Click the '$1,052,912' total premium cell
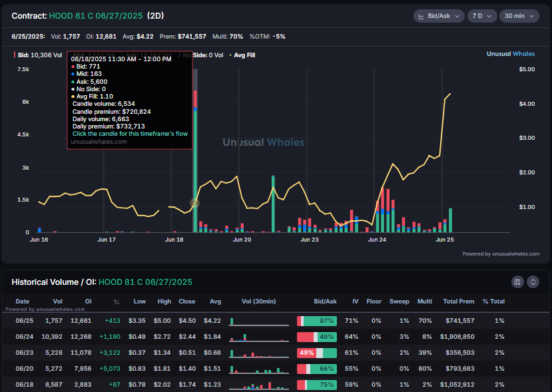552x392 pixels. (457, 385)
